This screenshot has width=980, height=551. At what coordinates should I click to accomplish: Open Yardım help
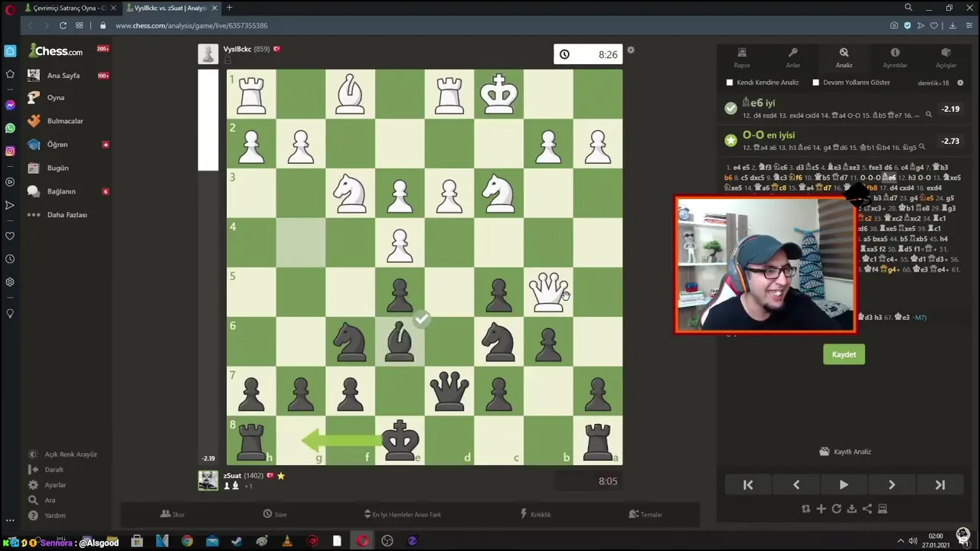(x=47, y=516)
